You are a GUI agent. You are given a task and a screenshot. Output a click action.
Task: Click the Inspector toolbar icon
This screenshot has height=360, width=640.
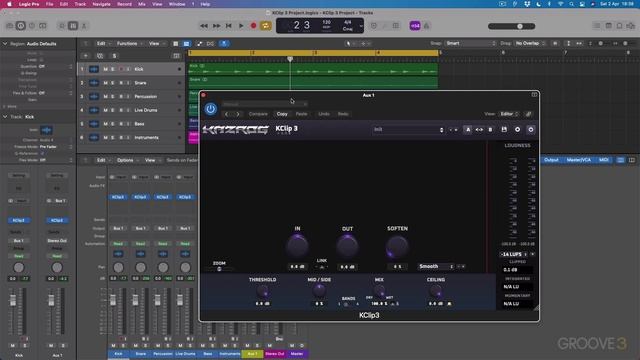(20, 26)
